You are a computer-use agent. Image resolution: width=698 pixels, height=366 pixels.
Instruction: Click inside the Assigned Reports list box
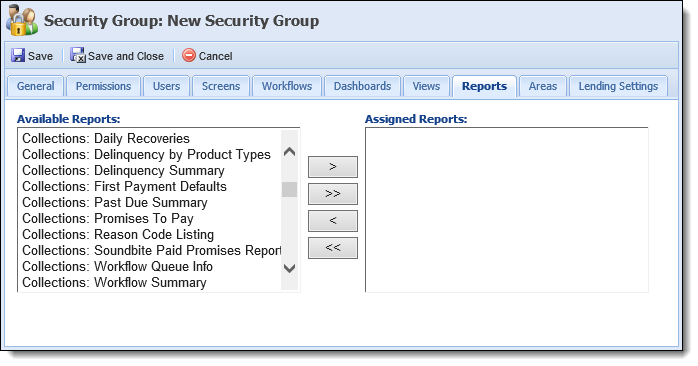point(507,210)
